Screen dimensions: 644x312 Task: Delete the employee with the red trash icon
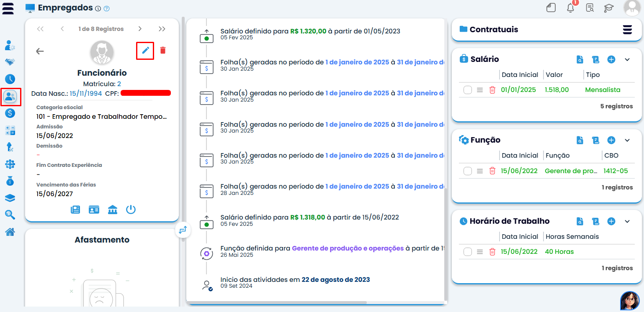pyautogui.click(x=163, y=51)
